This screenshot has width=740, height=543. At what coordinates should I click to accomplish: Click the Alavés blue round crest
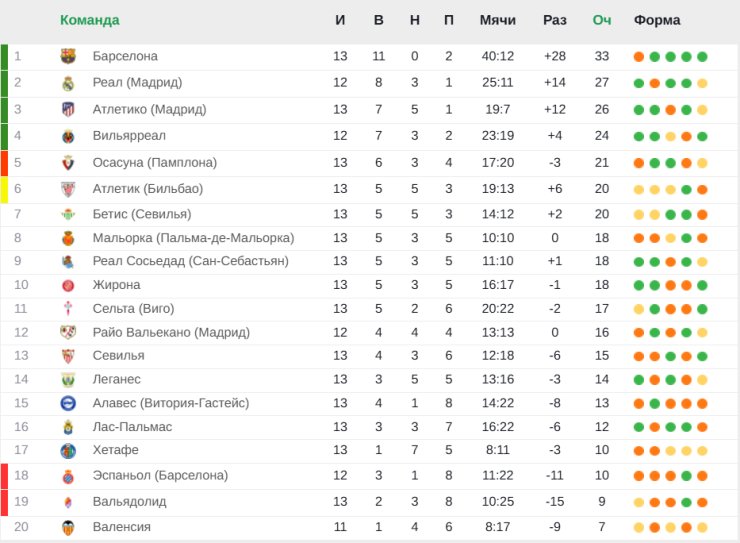68,403
